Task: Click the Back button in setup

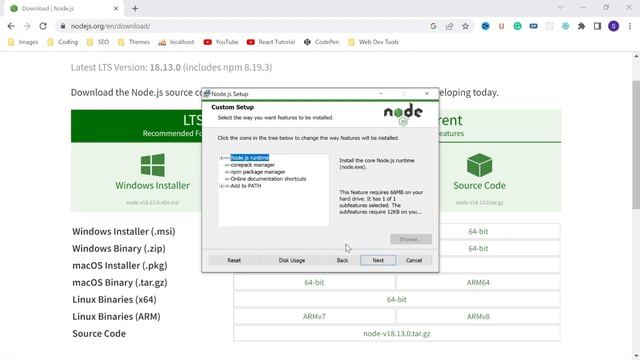Action: tap(342, 260)
